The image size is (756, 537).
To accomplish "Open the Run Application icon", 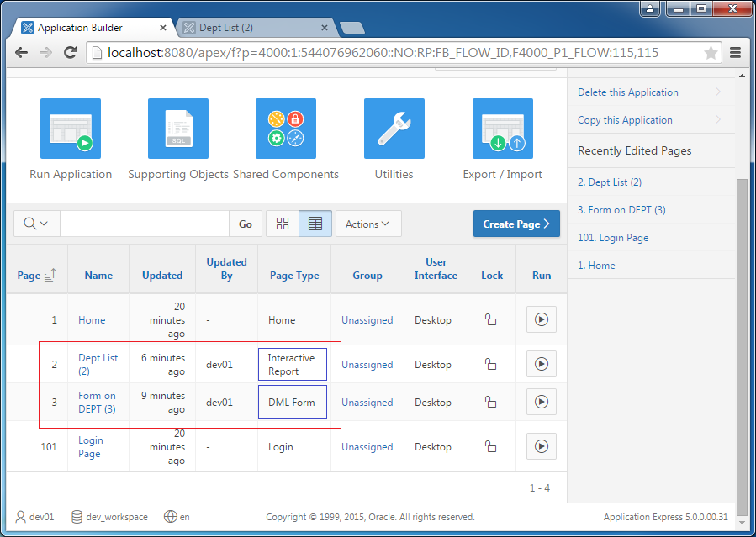I will click(71, 129).
